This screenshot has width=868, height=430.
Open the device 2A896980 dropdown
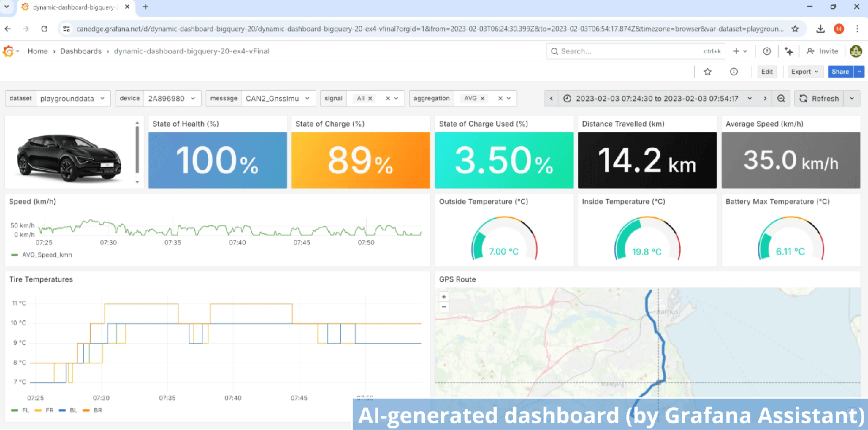(173, 98)
